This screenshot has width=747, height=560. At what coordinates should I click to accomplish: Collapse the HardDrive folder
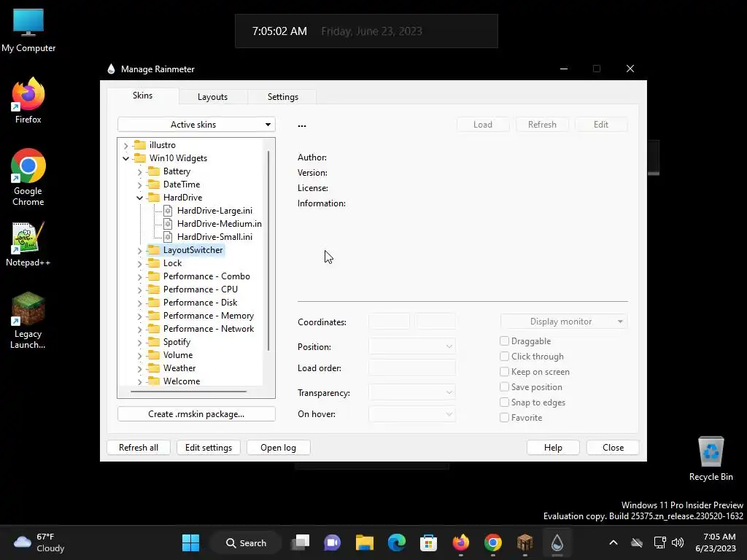(139, 198)
